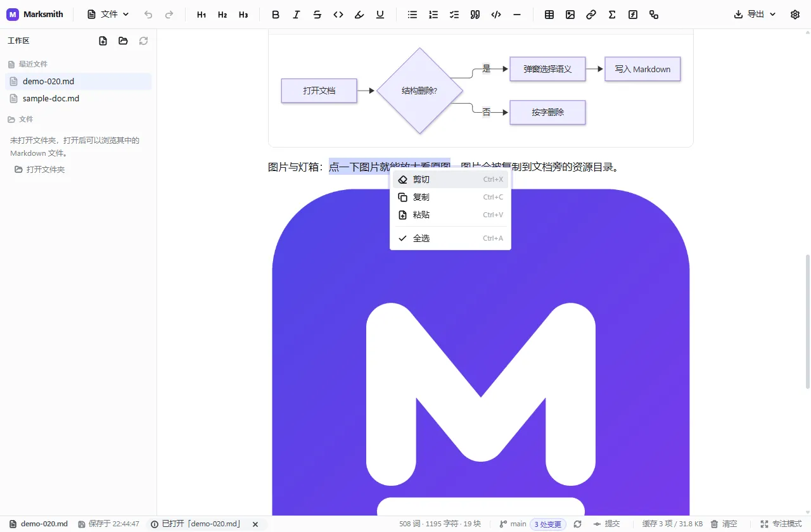Refresh the 工作区 panel

click(144, 41)
